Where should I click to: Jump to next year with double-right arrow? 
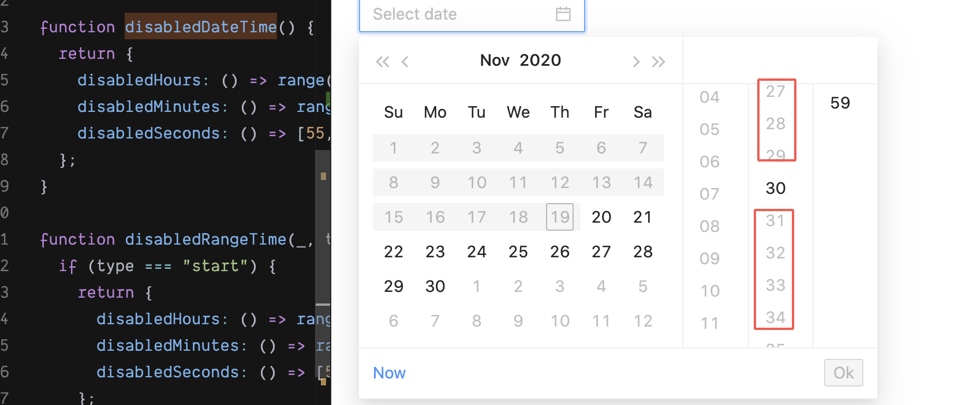click(659, 62)
